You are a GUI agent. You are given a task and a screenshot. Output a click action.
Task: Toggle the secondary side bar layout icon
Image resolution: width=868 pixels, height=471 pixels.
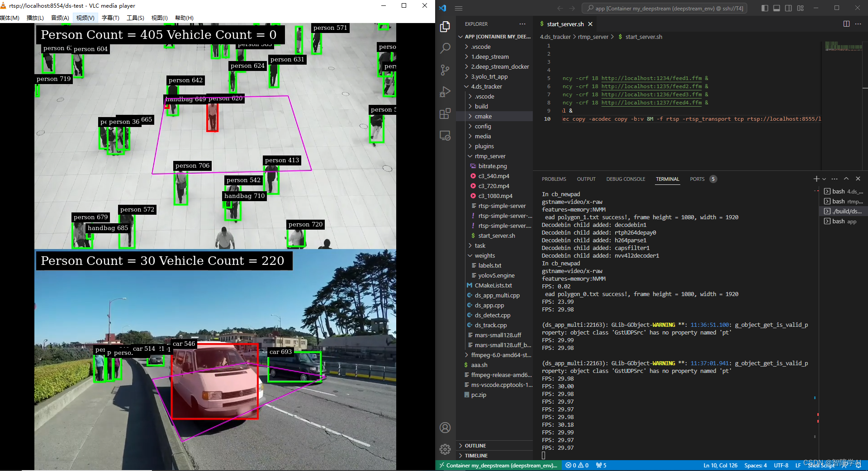788,8
